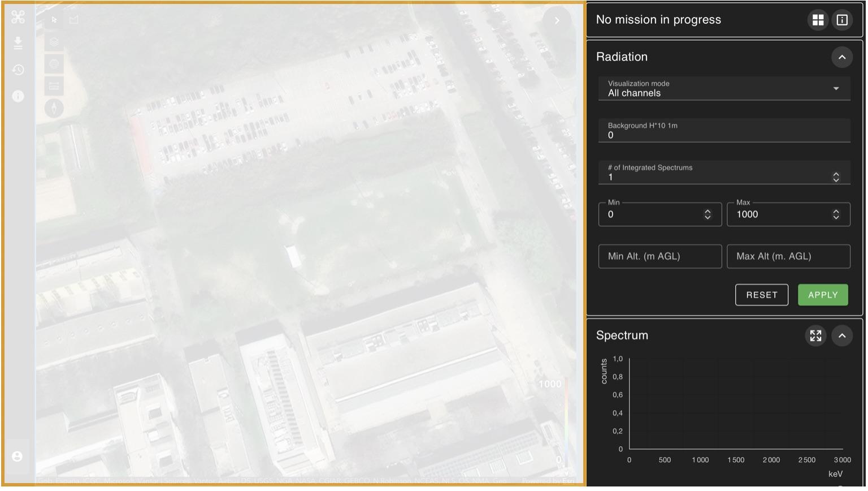Click the info icon in the left sidebar
The width and height of the screenshot is (868, 491).
pyautogui.click(x=18, y=96)
